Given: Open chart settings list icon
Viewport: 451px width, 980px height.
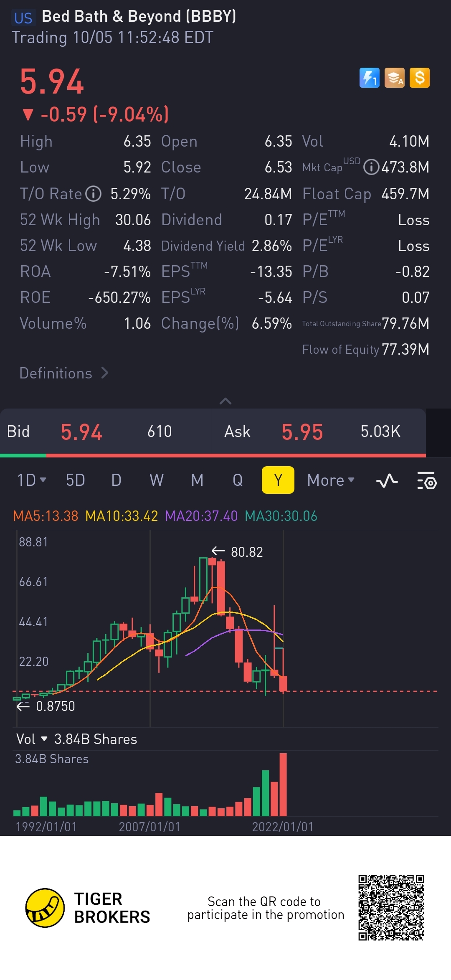Looking at the screenshot, I should pos(427,480).
